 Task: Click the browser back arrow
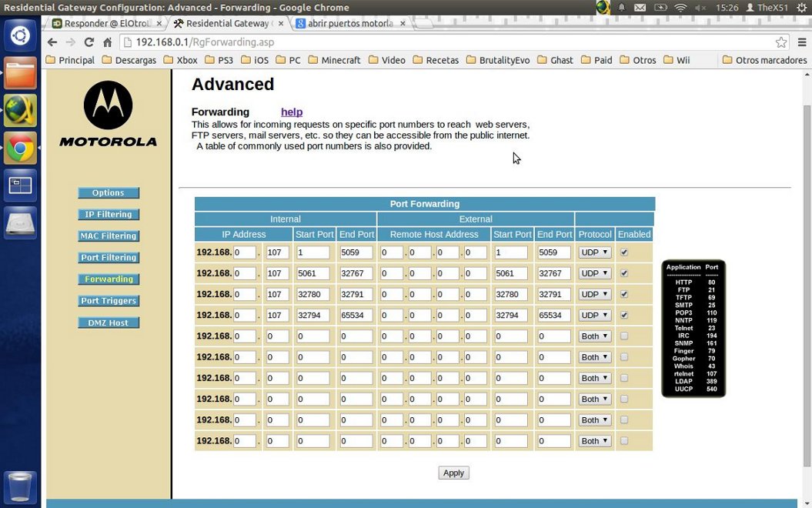point(52,42)
